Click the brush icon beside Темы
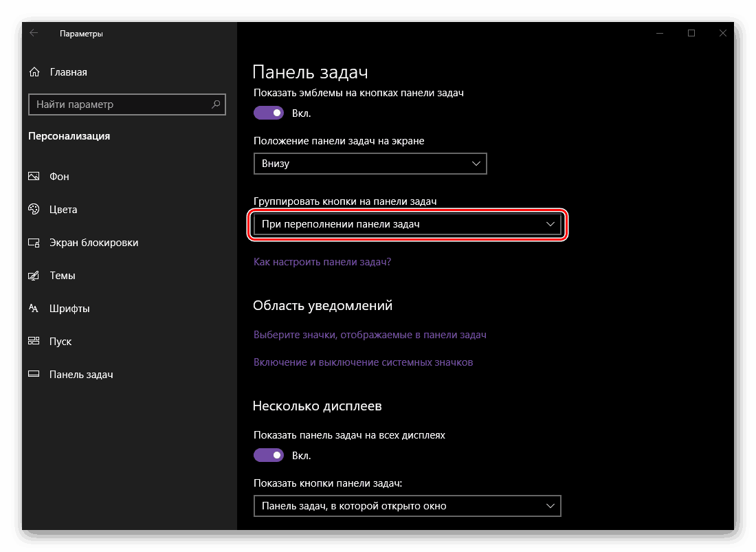The image size is (756, 552). (x=34, y=275)
